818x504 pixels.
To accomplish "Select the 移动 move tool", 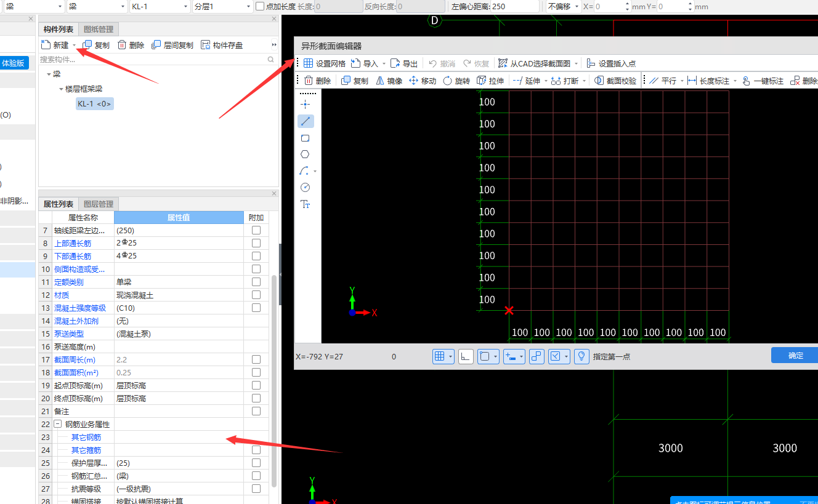I will (x=423, y=81).
